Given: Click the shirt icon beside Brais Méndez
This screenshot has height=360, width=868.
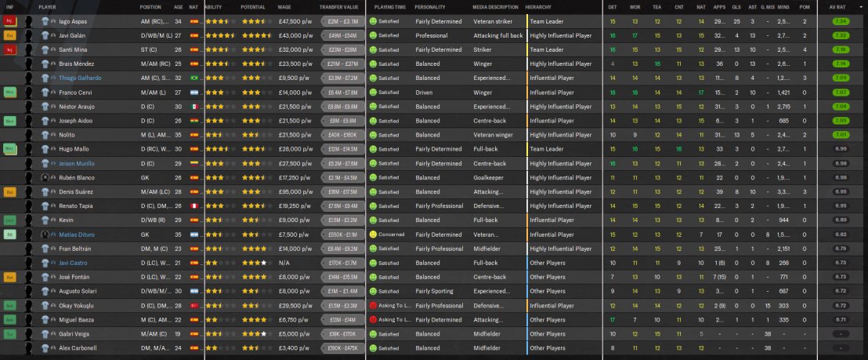Looking at the screenshot, I should pyautogui.click(x=45, y=64).
